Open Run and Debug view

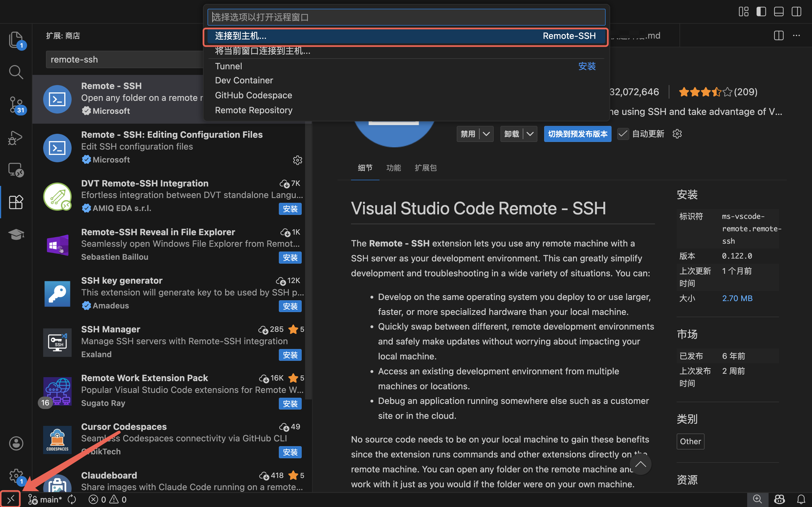(x=16, y=137)
